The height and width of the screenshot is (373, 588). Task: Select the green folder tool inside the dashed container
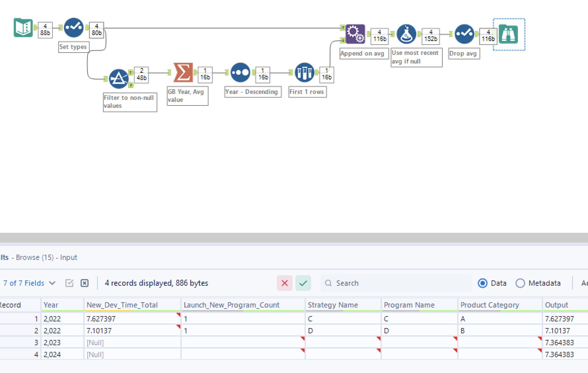pos(509,34)
